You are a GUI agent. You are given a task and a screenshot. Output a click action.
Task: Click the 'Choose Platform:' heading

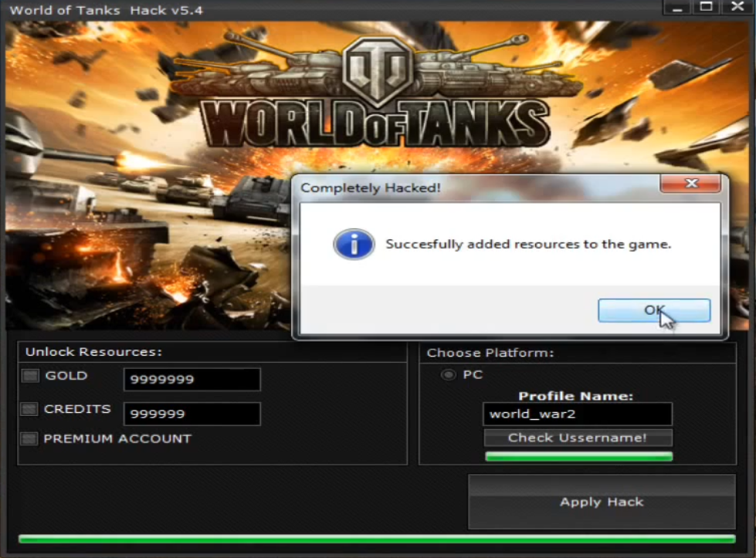tap(490, 353)
